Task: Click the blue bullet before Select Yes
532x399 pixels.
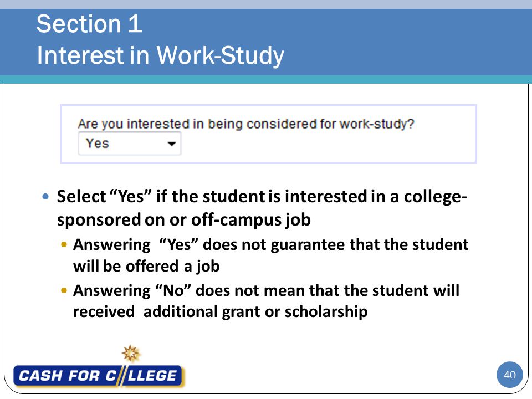Action: [45, 196]
